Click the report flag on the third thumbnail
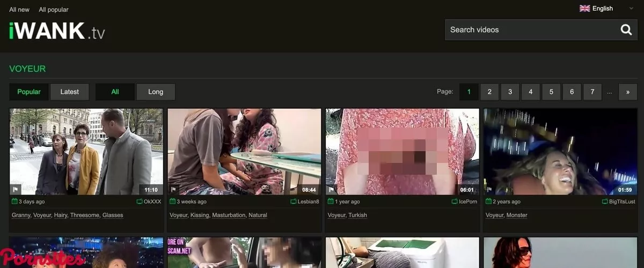This screenshot has height=268, width=644. (331, 189)
